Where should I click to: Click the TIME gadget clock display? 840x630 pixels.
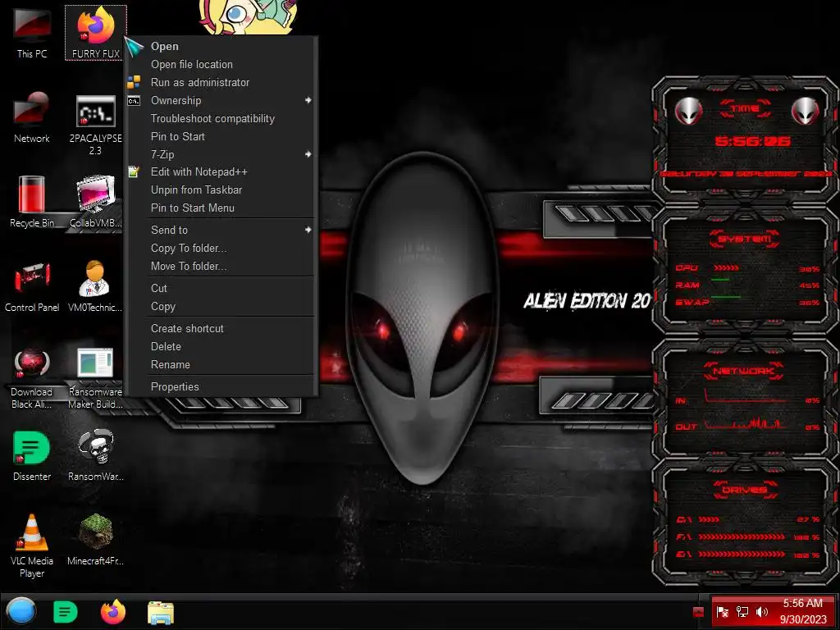752,141
